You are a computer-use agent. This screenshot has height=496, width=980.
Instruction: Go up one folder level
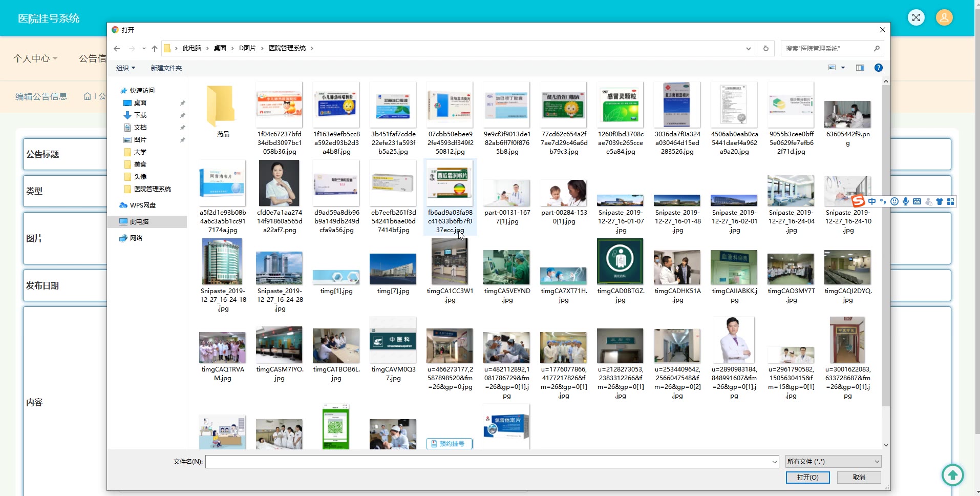[x=154, y=49]
